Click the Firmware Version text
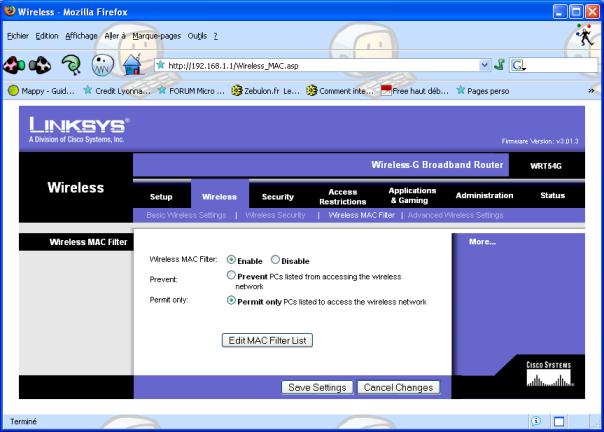Viewport: 604px width, 432px height. click(540, 141)
